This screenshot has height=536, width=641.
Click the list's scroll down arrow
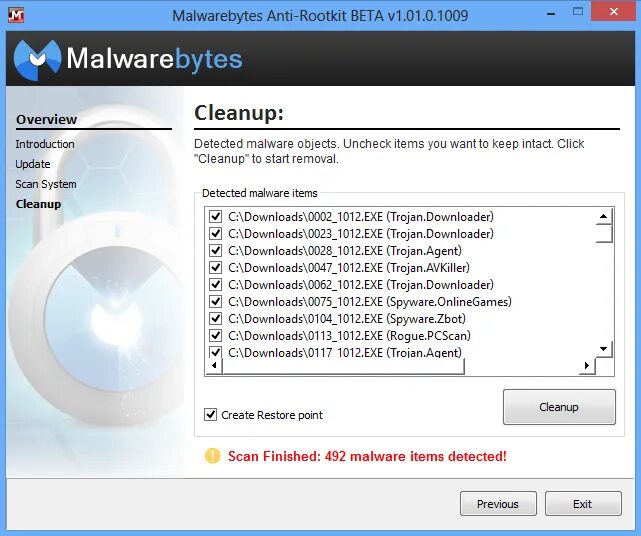pos(604,349)
